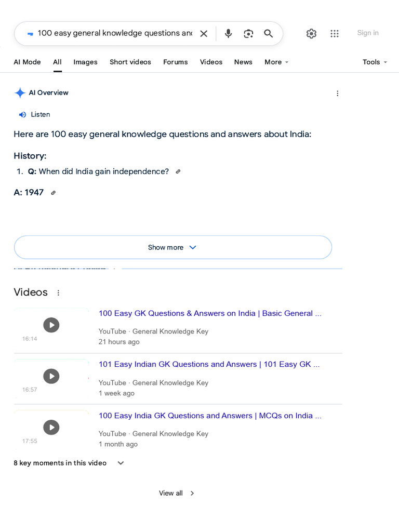
Task: Click the 'A: 1947' answer text
Action: 29,192
